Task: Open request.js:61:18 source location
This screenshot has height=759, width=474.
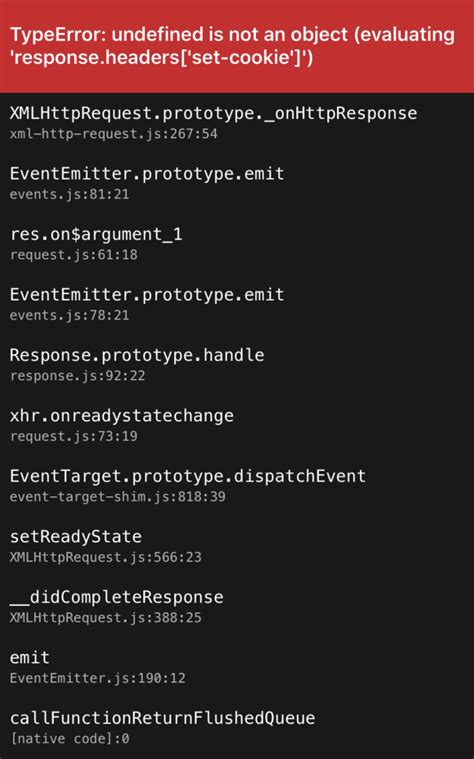Action: [x=74, y=255]
